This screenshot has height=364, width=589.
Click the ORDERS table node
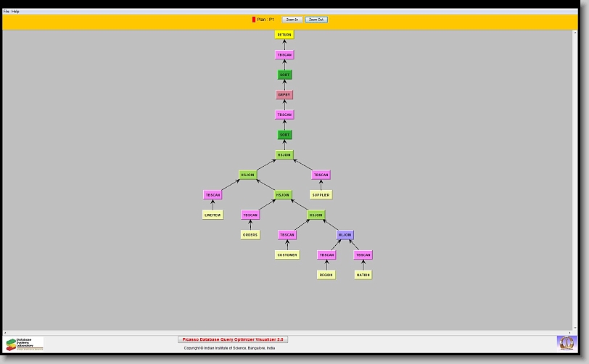point(250,235)
